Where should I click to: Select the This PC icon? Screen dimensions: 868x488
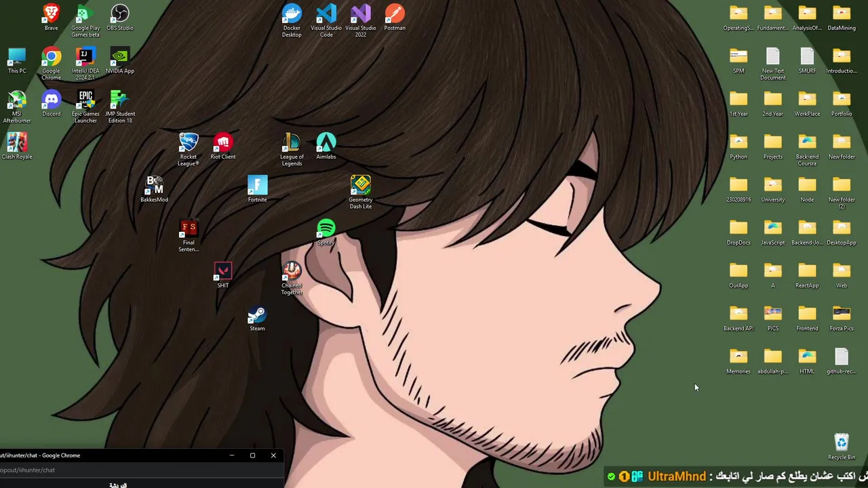17,60
